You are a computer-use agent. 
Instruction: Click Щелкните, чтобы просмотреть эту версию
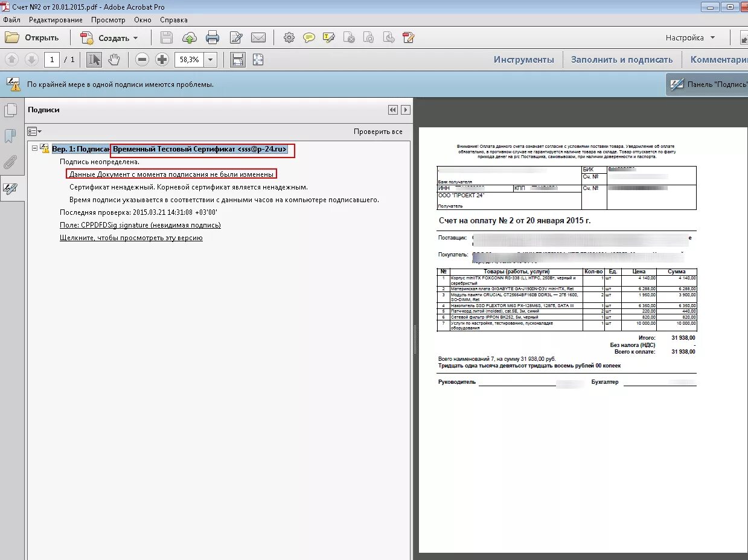click(131, 237)
